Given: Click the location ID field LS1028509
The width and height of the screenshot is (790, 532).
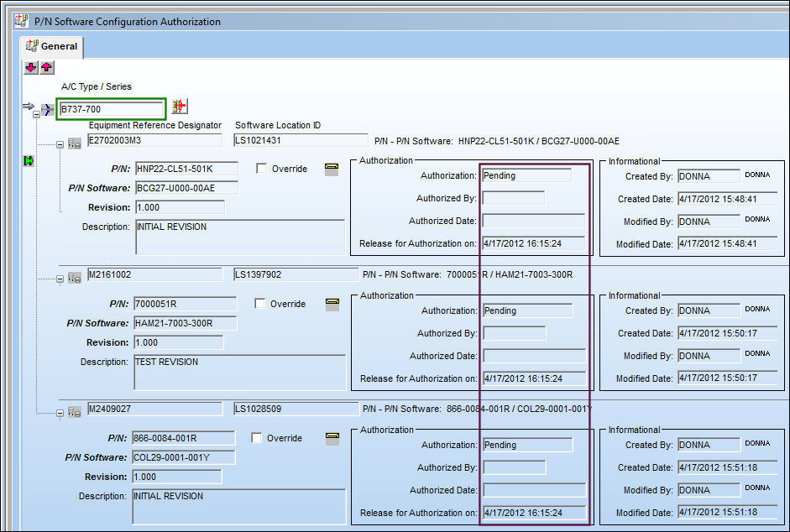Looking at the screenshot, I should click(x=296, y=409).
